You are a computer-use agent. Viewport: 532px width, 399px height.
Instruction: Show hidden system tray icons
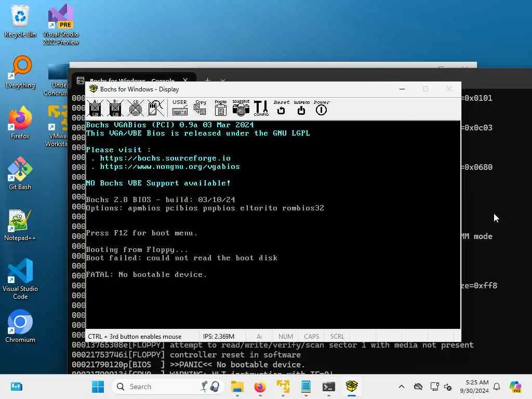point(402,387)
